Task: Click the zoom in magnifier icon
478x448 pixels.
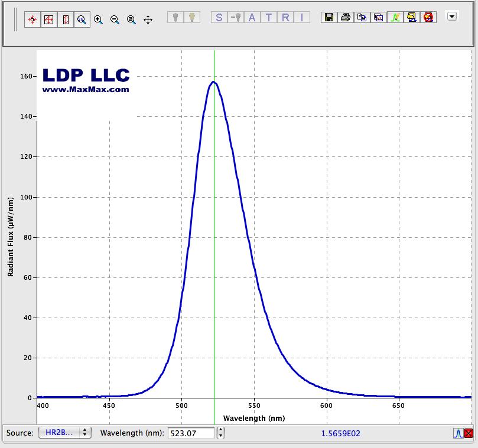Action: pos(98,20)
